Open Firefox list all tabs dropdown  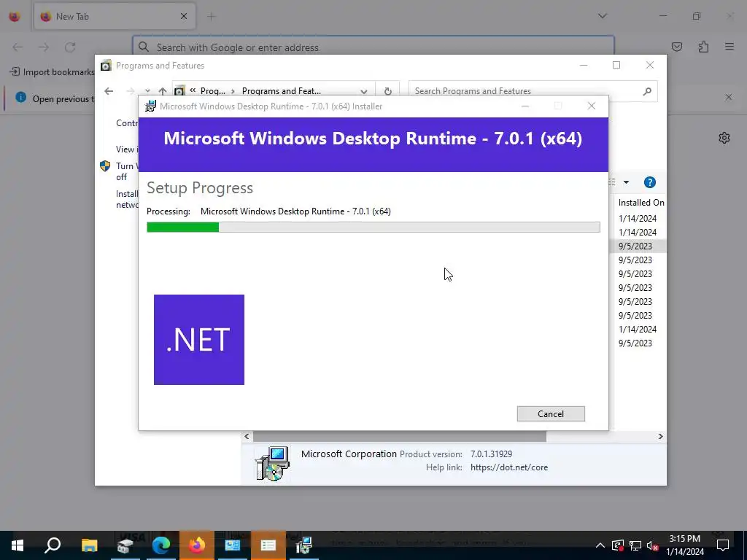point(602,16)
